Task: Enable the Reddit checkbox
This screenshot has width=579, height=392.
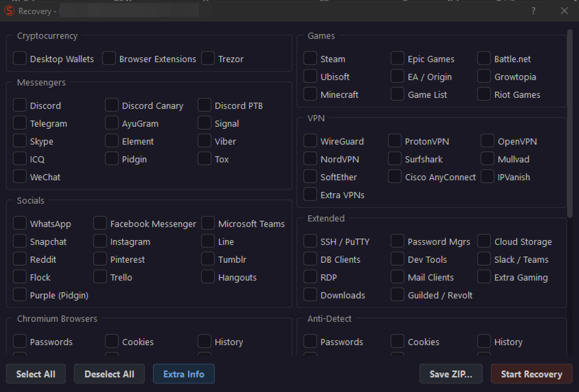Action: [20, 259]
